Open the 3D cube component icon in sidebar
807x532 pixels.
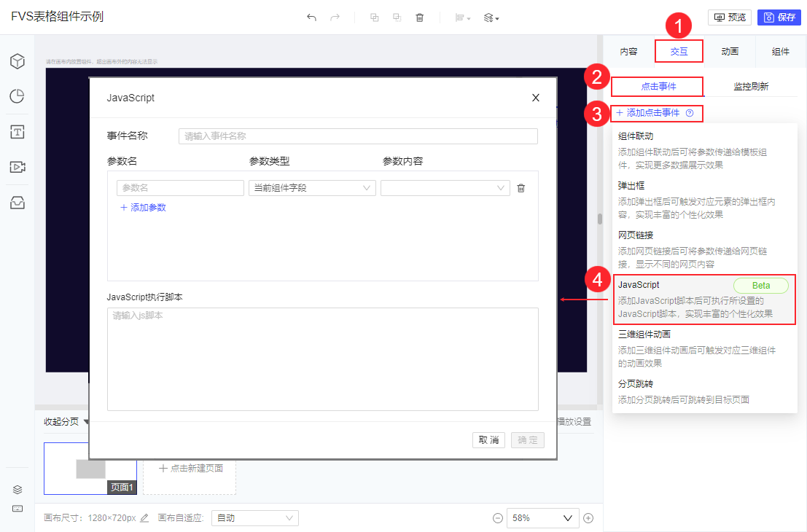pyautogui.click(x=17, y=61)
